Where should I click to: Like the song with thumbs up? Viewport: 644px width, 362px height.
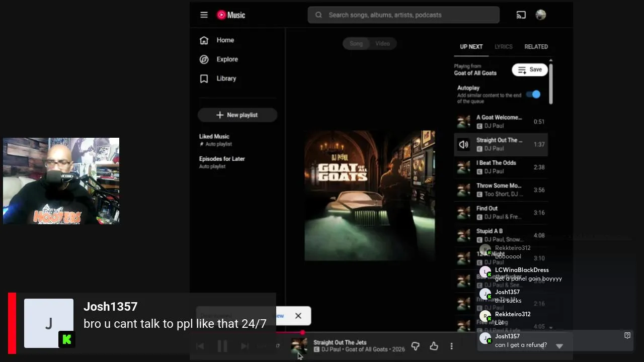coord(434,346)
